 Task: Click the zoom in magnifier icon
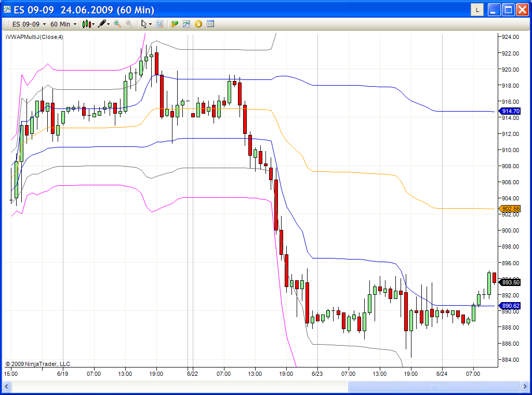point(117,24)
